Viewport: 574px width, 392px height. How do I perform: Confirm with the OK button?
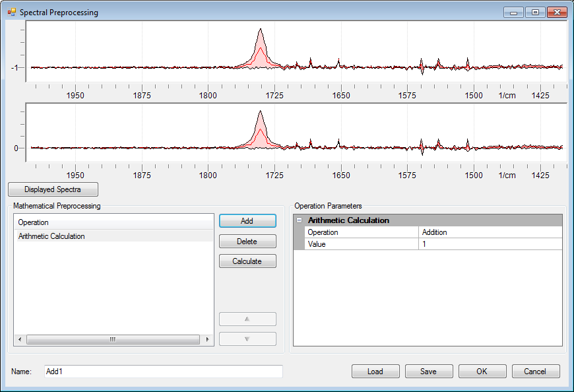(x=482, y=372)
